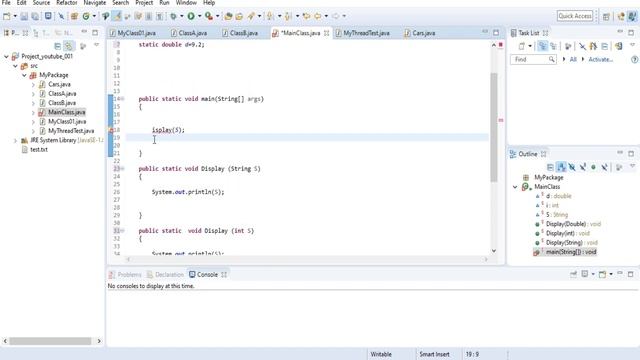Open the Task List view menu triangle
The width and height of the screenshot is (640, 360).
632,45
